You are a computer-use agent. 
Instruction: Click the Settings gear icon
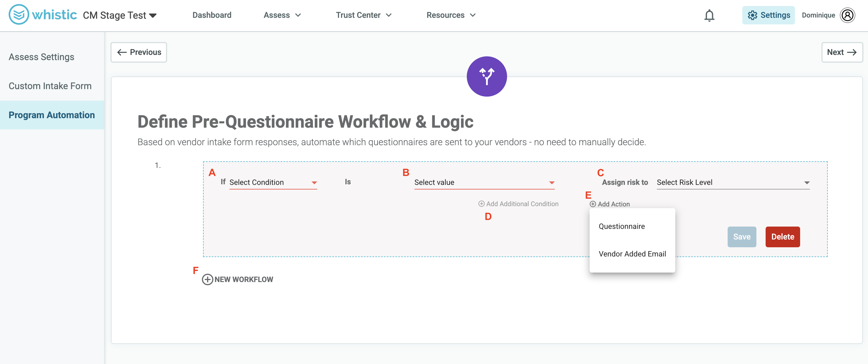pos(752,15)
